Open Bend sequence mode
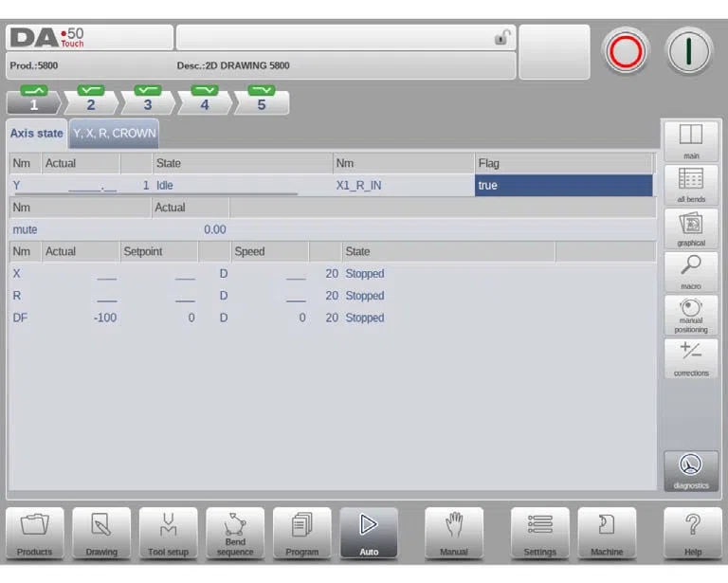The width and height of the screenshot is (728, 583). click(x=235, y=533)
